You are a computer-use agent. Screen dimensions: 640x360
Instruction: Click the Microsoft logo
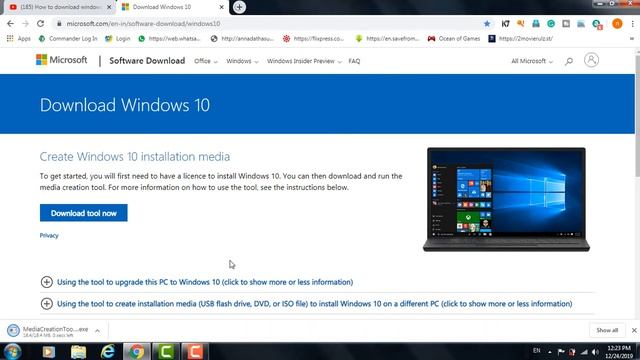pyautogui.click(x=62, y=60)
